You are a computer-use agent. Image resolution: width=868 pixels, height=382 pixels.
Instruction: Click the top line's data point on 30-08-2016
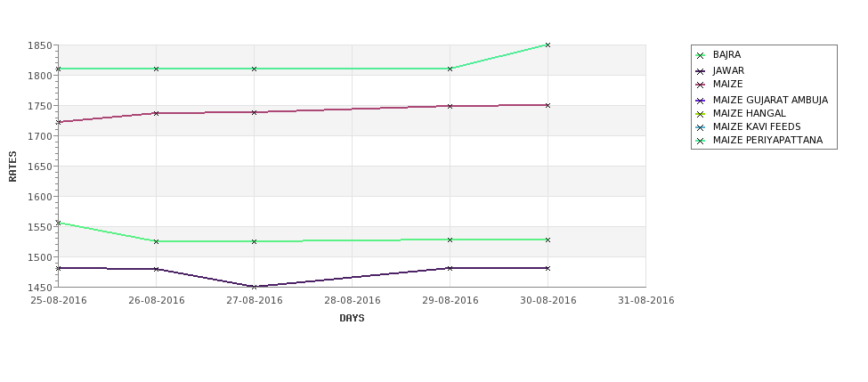[x=548, y=45]
